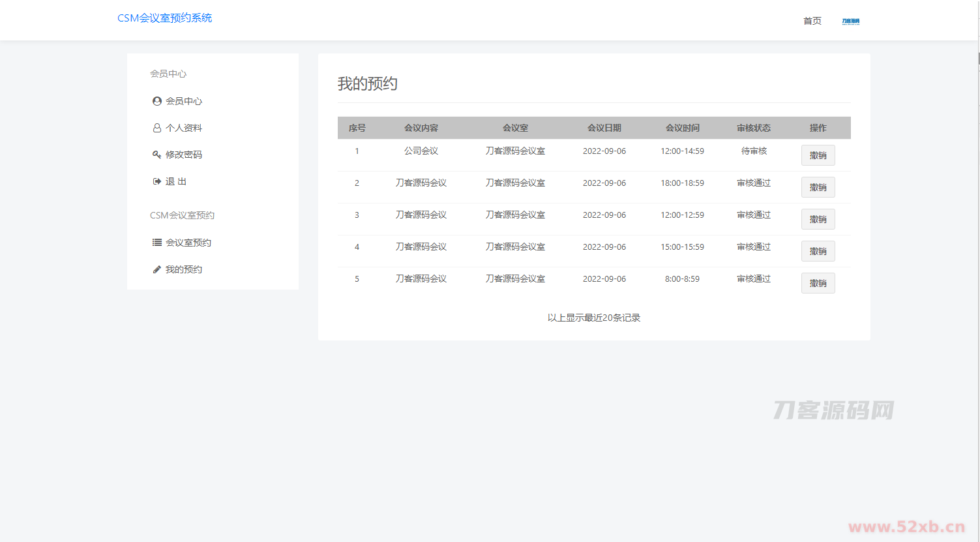Select 我的预约 sidebar text link

(x=184, y=269)
